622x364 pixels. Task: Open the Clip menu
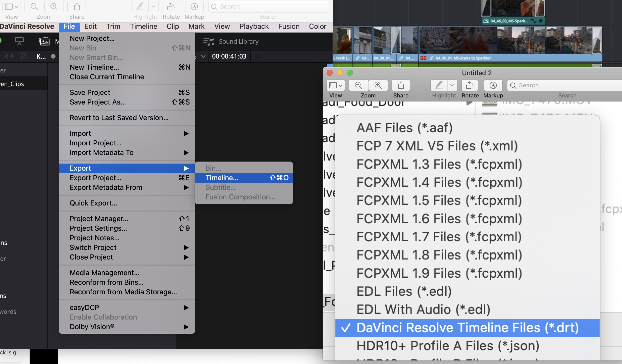(x=173, y=27)
